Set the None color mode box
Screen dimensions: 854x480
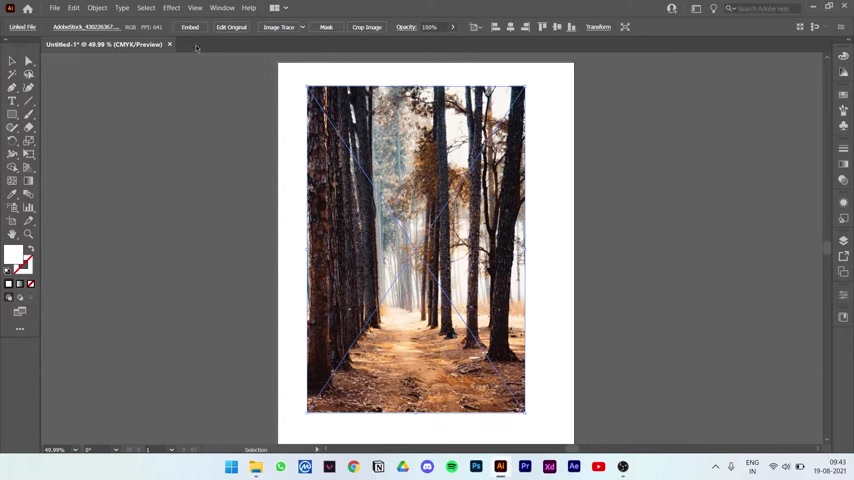pos(31,284)
